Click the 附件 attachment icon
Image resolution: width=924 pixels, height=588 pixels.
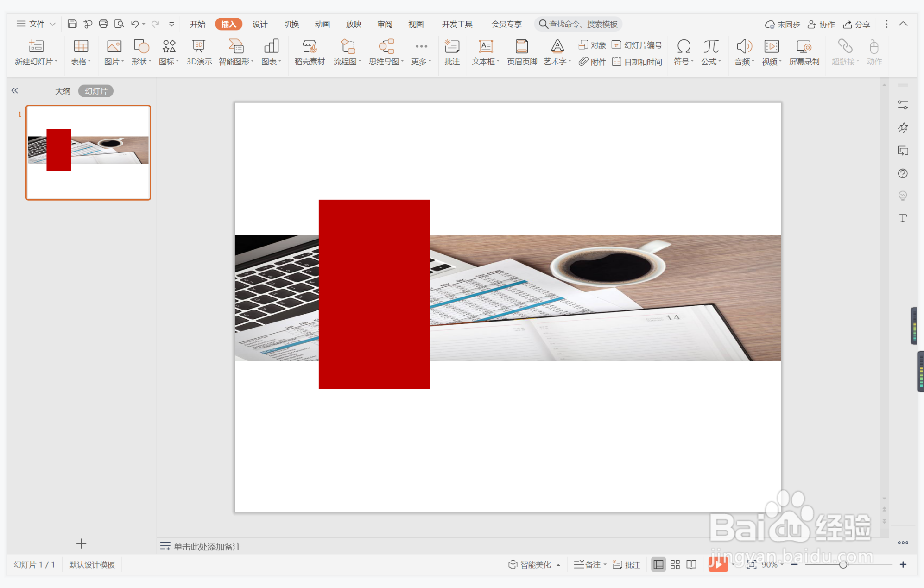coord(592,62)
